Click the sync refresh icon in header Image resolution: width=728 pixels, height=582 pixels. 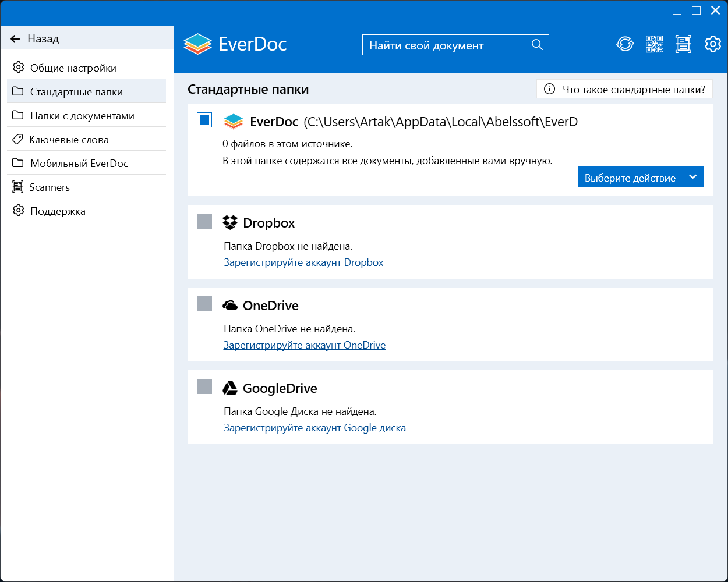pos(625,44)
